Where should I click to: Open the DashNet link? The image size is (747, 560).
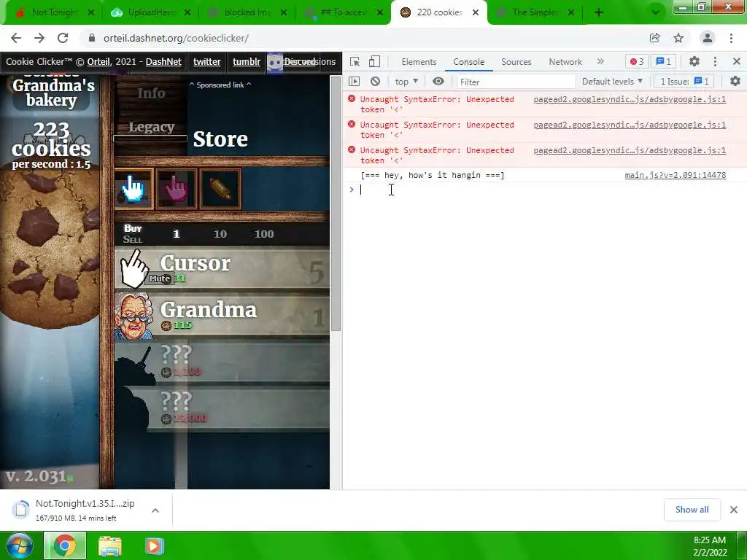click(163, 61)
